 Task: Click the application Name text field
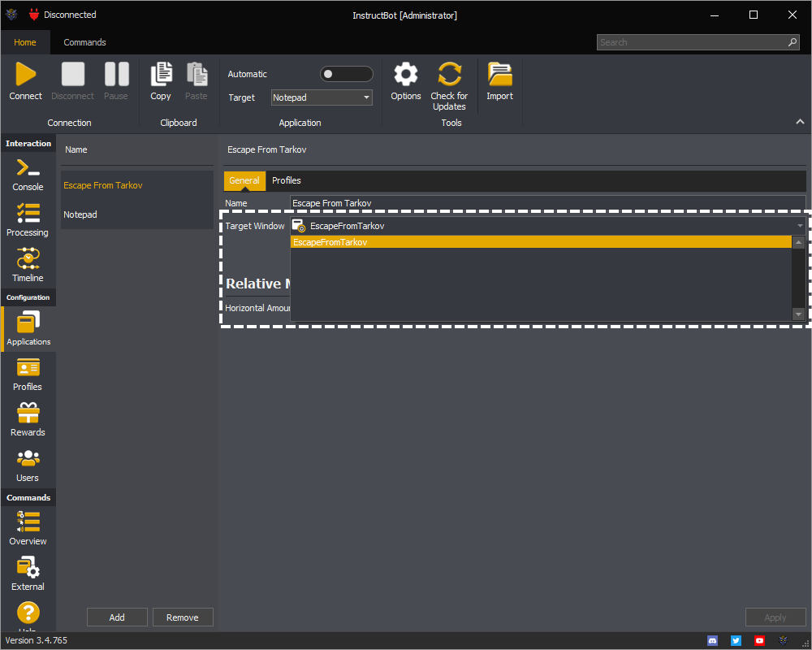click(548, 203)
